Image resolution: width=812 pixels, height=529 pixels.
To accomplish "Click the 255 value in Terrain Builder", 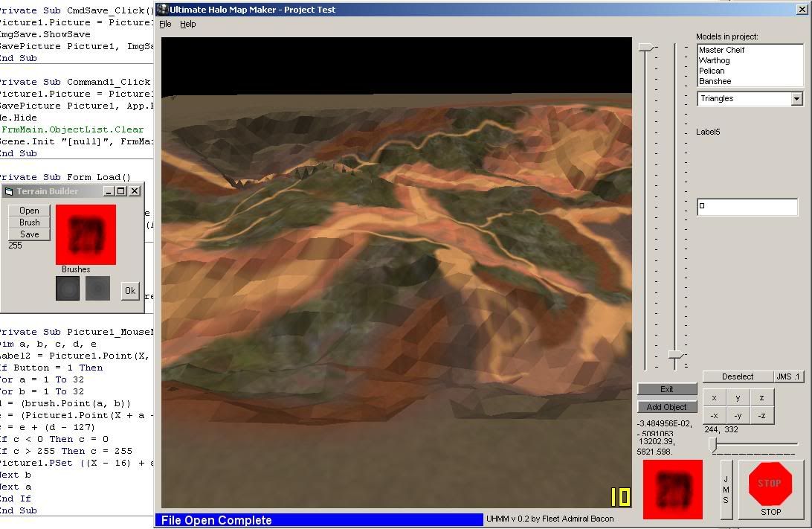I will pos(15,245).
